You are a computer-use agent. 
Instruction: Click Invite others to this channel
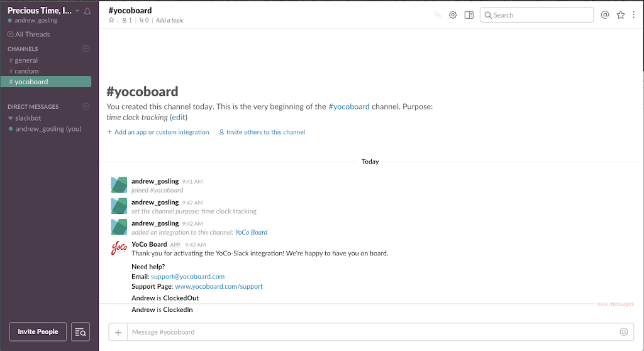coord(262,132)
